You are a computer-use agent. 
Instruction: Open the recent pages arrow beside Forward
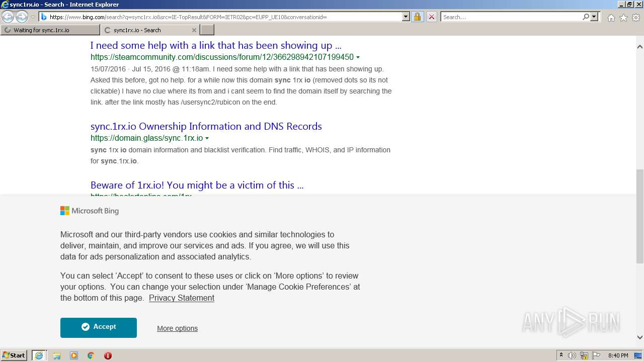33,17
